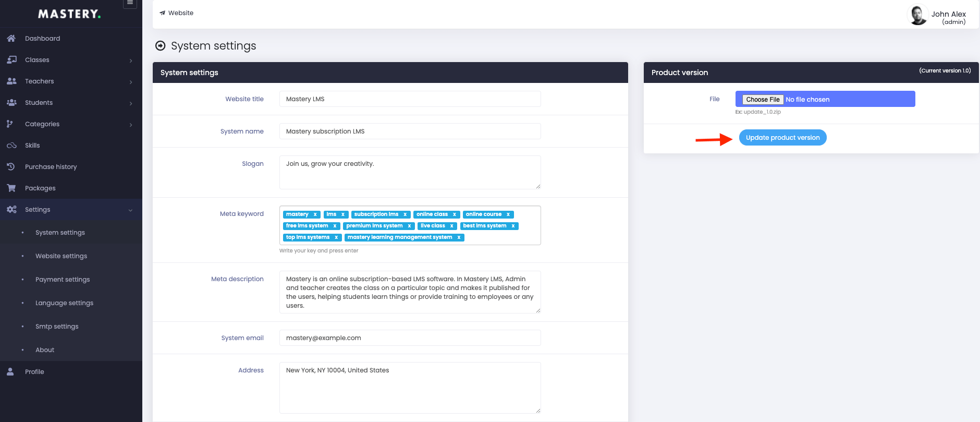The height and width of the screenshot is (422, 980).
Task: Click the Dashboard home icon
Action: coord(11,38)
